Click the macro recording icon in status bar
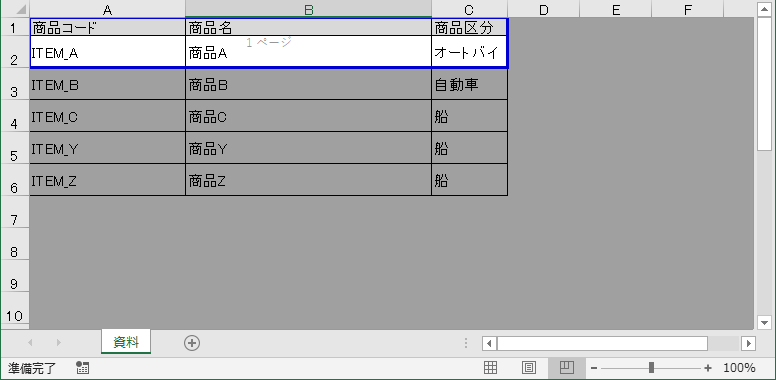 (83, 368)
